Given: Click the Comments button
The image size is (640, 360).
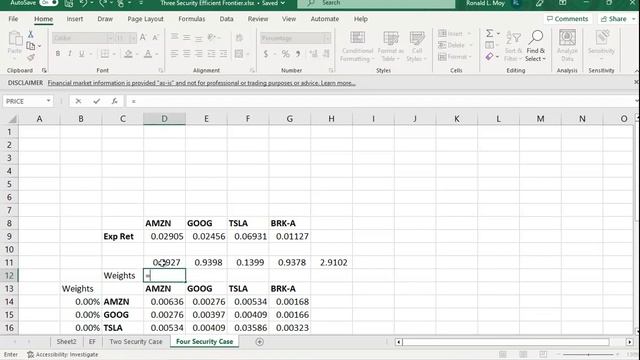Looking at the screenshot, I should [567, 19].
